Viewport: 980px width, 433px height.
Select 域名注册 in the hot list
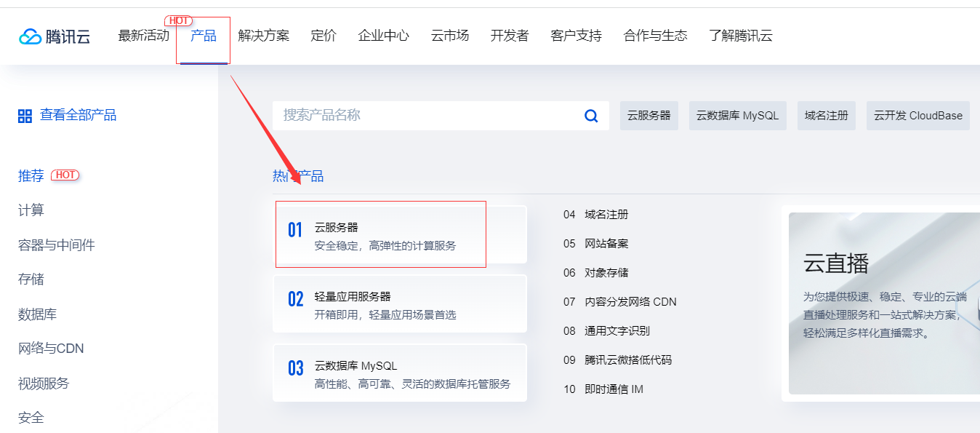point(606,215)
